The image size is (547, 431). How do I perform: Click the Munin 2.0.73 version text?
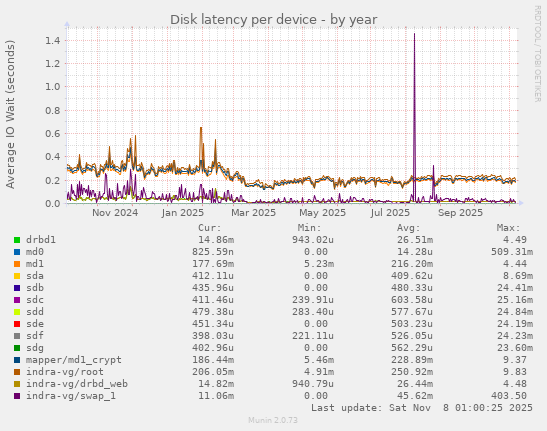click(x=273, y=420)
